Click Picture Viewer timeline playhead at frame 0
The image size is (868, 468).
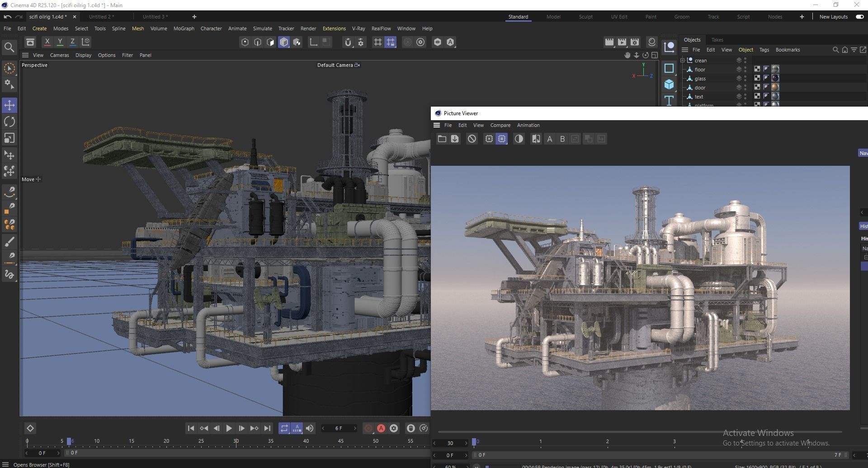[474, 442]
